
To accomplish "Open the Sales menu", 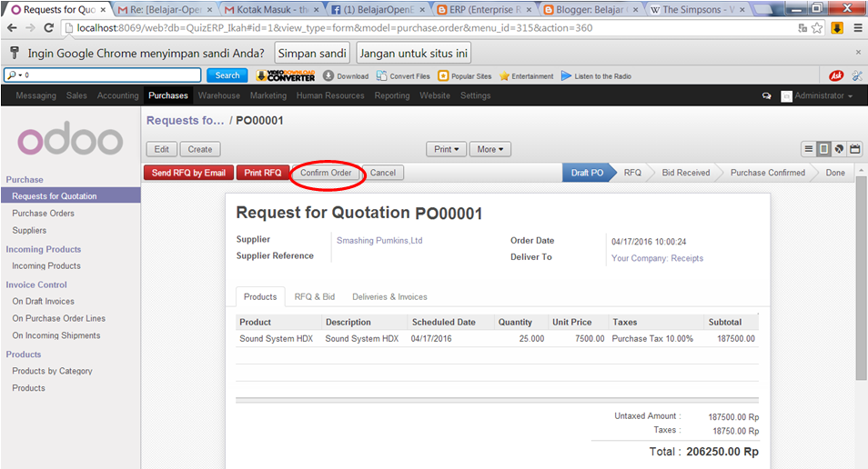I will 76,95.
